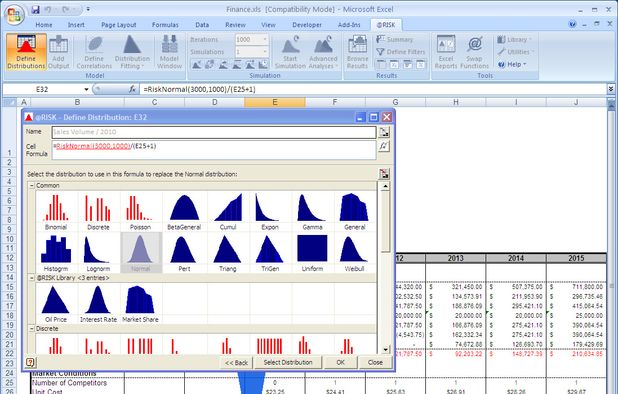Pick the Pert distribution
Image resolution: width=618 pixels, height=394 pixels.
tap(184, 253)
